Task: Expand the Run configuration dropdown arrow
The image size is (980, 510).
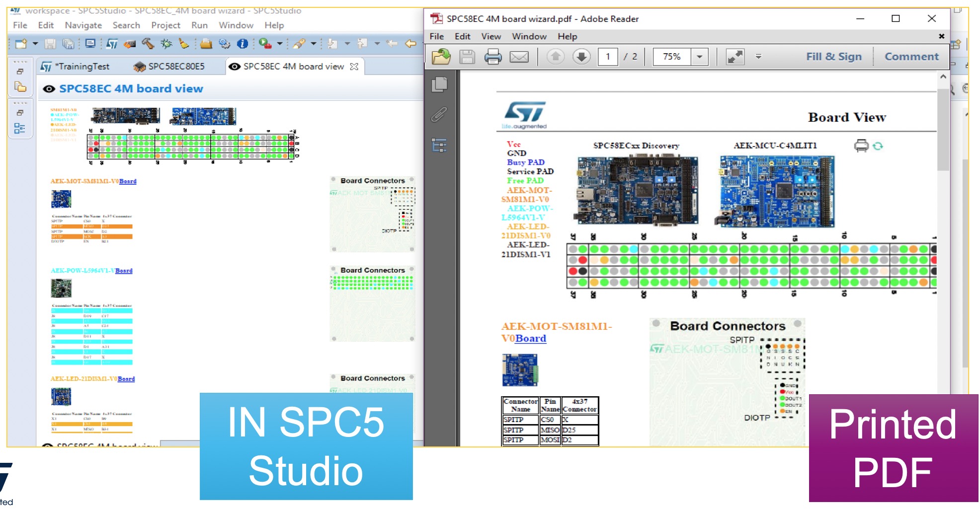Action: pos(280,44)
